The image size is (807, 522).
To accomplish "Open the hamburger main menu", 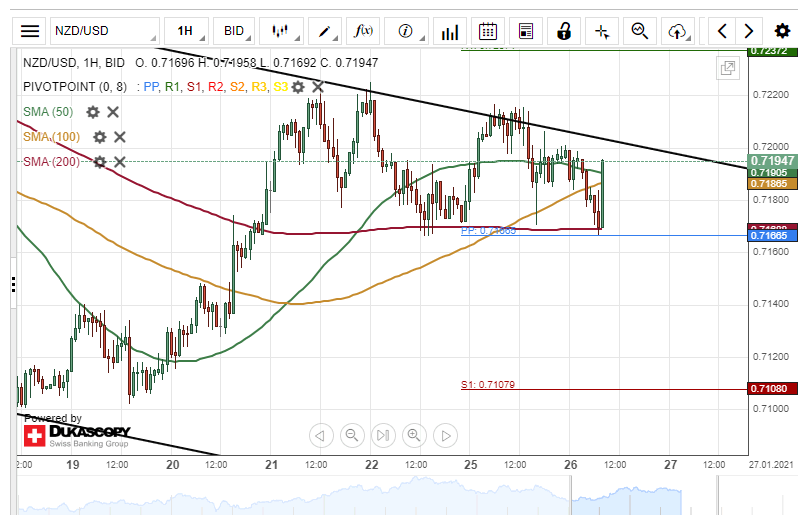I will point(30,31).
